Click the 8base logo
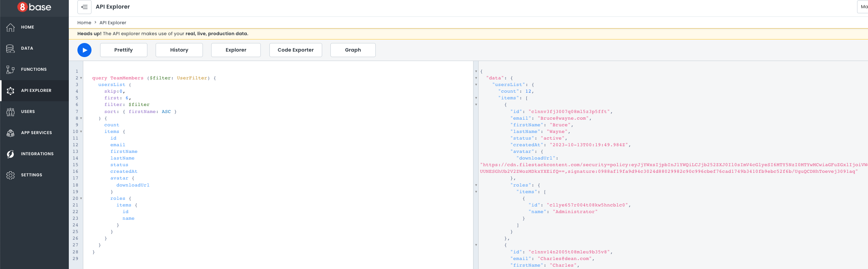Screen dimensions: 868x269 click(x=34, y=7)
